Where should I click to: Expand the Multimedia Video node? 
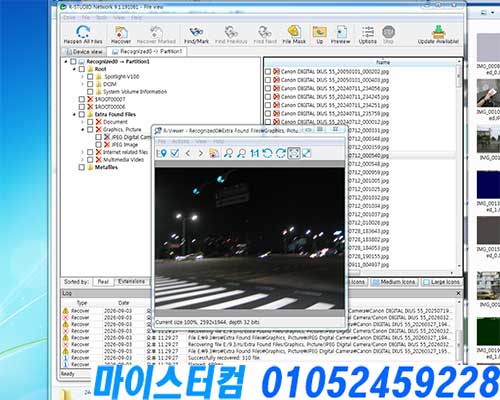(x=82, y=160)
